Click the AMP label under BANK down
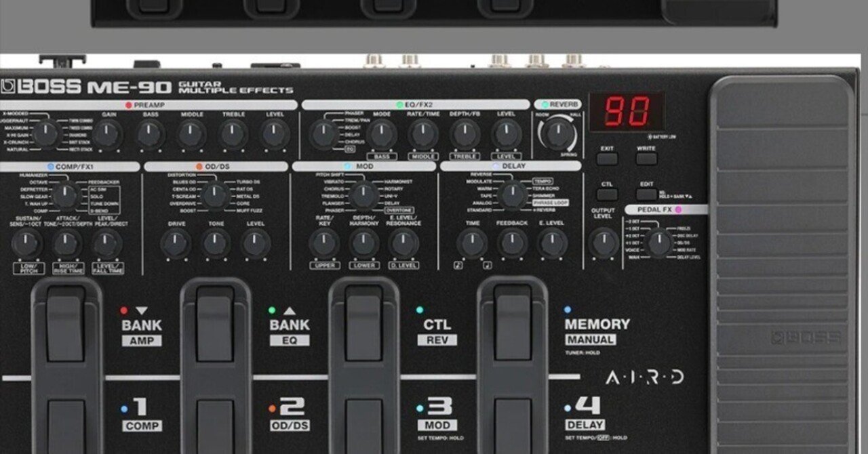 [x=142, y=341]
